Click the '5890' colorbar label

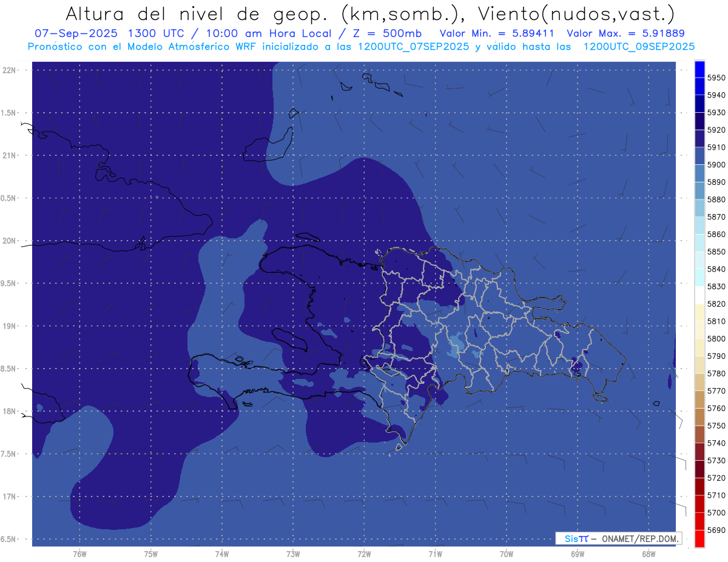(x=716, y=182)
